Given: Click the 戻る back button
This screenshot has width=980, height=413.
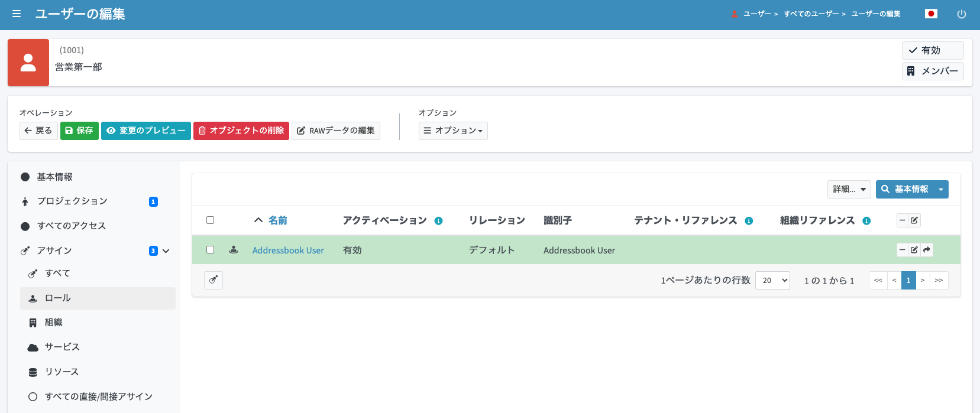Looking at the screenshot, I should (38, 131).
